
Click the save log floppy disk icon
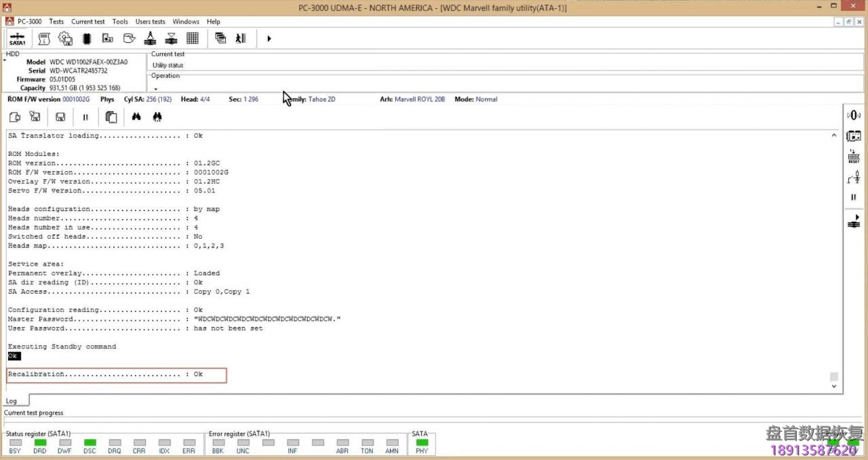tap(60, 117)
